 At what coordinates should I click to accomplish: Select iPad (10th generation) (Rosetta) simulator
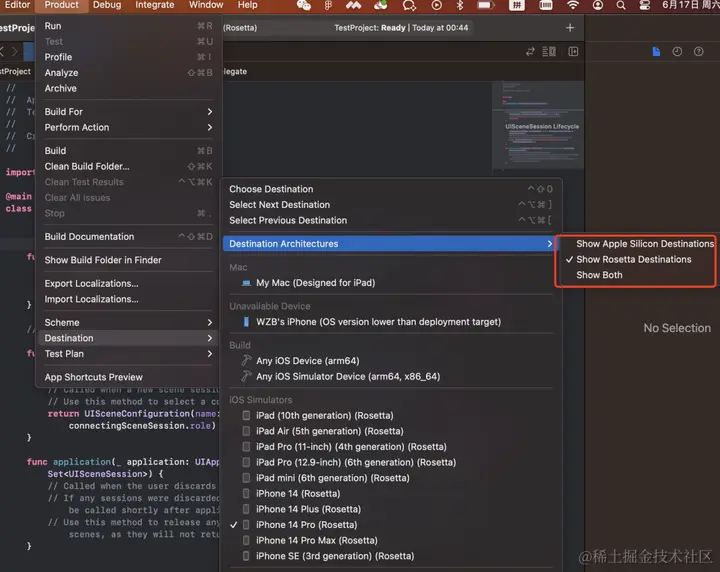tap(390, 415)
